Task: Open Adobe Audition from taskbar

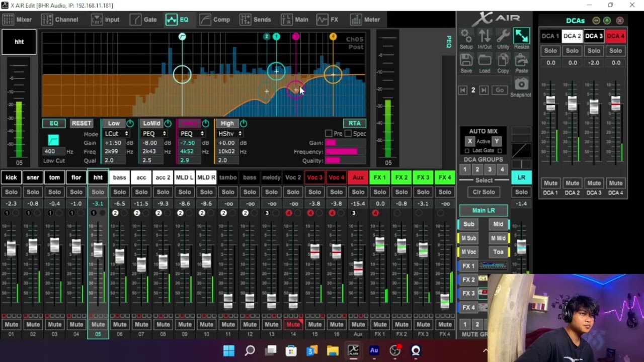Action: [374, 350]
